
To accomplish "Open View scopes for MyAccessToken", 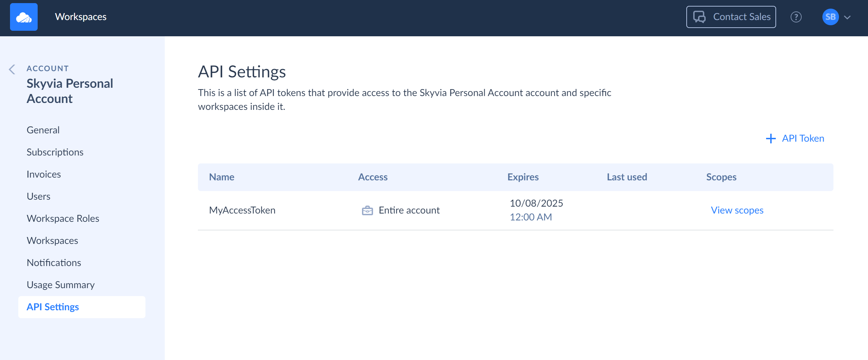I will pos(737,210).
